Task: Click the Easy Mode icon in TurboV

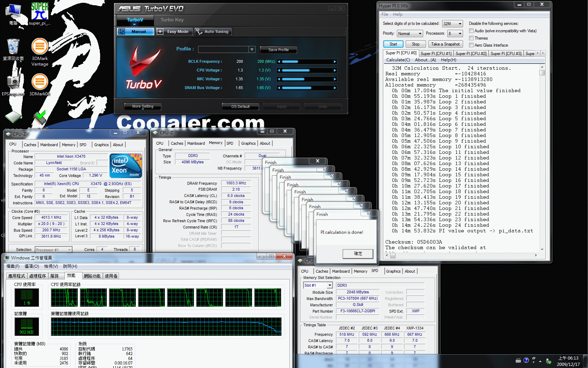Action: point(160,32)
